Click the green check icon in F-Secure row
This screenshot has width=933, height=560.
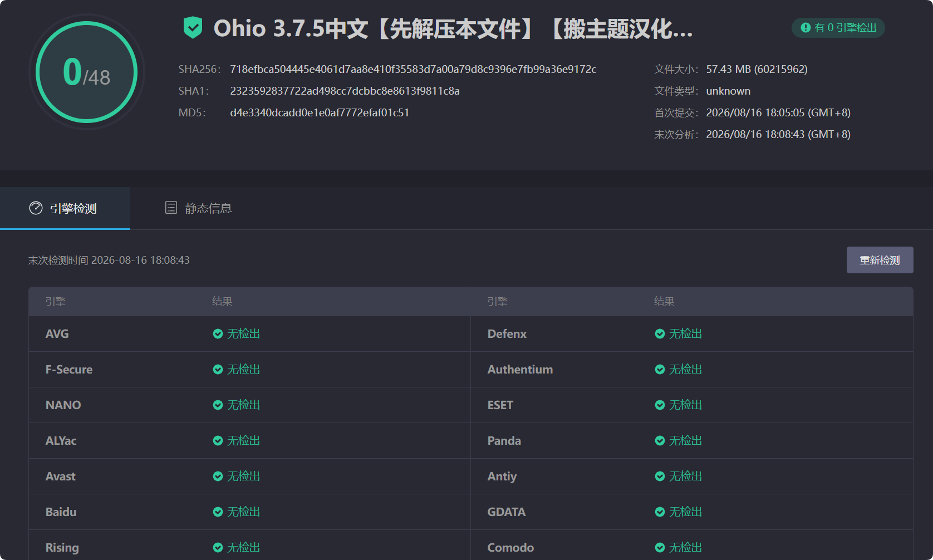[x=218, y=369]
